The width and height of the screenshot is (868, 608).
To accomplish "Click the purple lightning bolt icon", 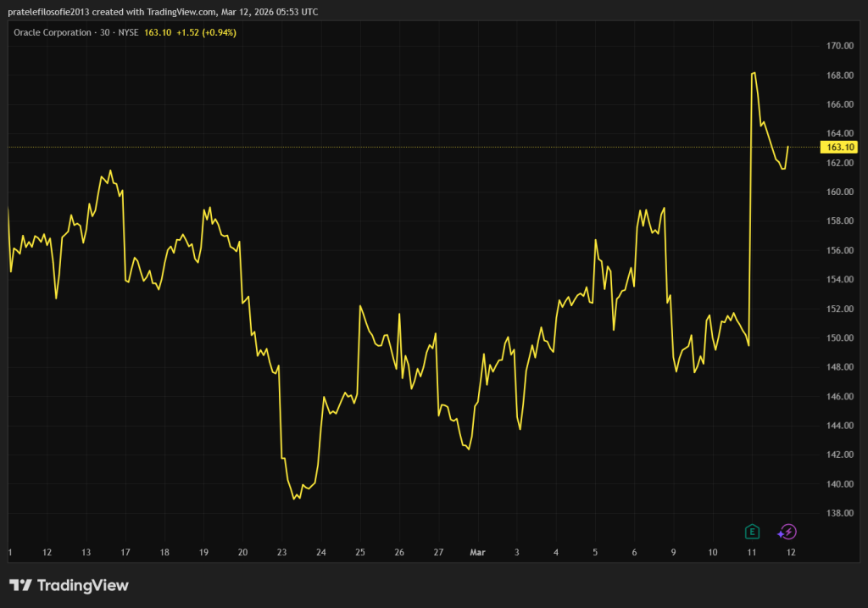I will pos(787,532).
